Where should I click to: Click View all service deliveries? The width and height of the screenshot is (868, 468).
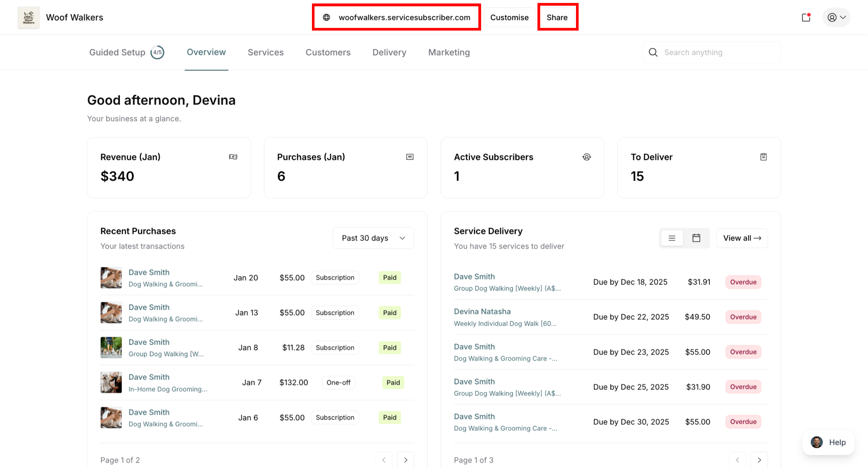tap(742, 238)
